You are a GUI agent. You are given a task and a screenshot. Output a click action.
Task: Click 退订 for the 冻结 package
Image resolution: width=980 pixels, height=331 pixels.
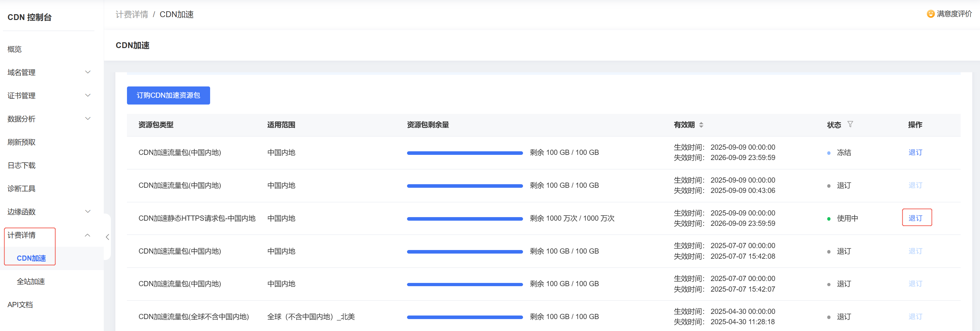[x=915, y=152]
